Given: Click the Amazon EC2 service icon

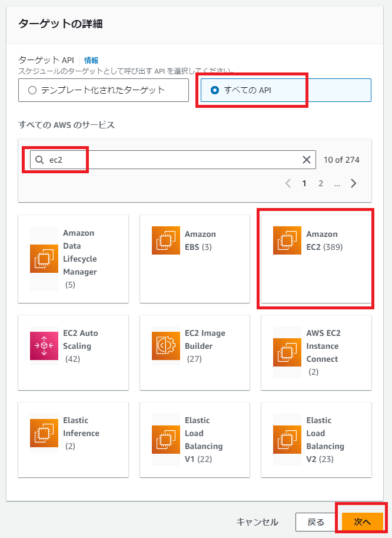Looking at the screenshot, I should (x=287, y=240).
